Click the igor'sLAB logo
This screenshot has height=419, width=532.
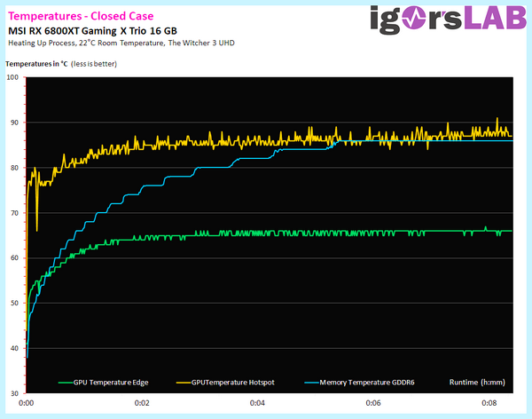pos(448,20)
